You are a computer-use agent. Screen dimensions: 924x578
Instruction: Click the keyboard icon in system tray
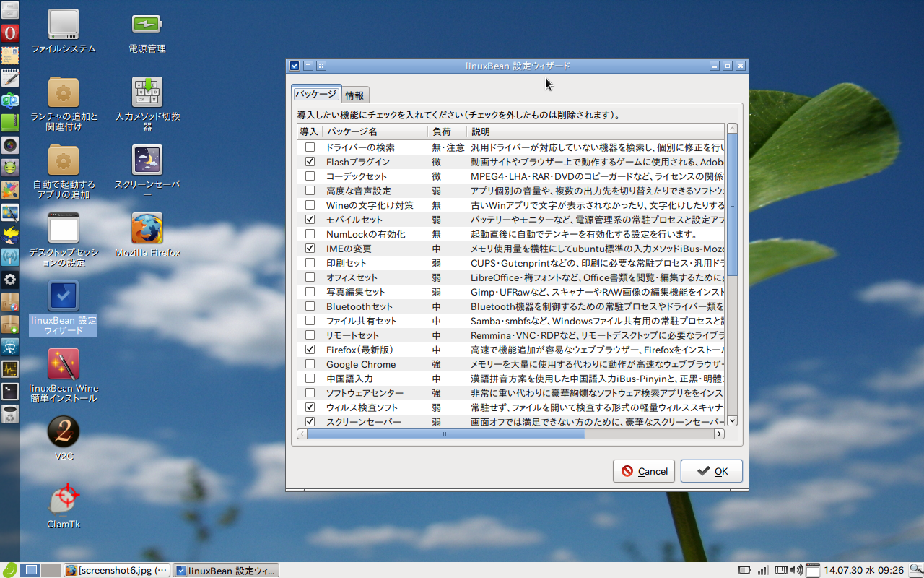tap(781, 570)
